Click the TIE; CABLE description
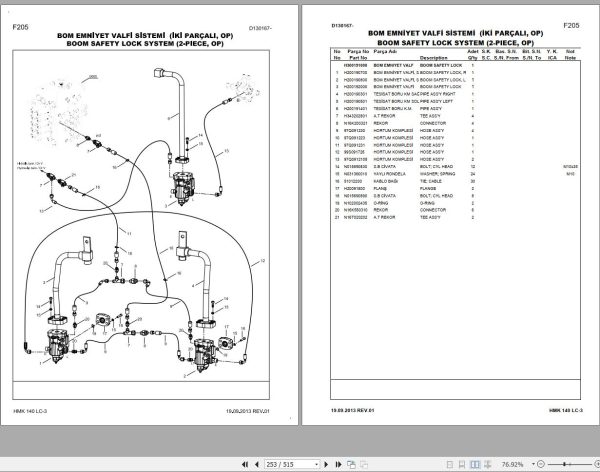600x472 pixels. pyautogui.click(x=430, y=181)
